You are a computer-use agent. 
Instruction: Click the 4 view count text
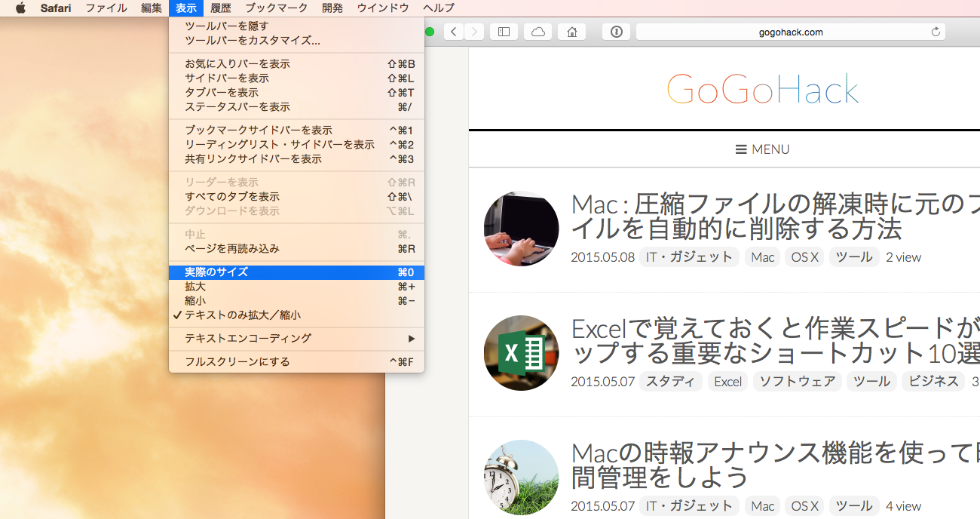pyautogui.click(x=903, y=506)
